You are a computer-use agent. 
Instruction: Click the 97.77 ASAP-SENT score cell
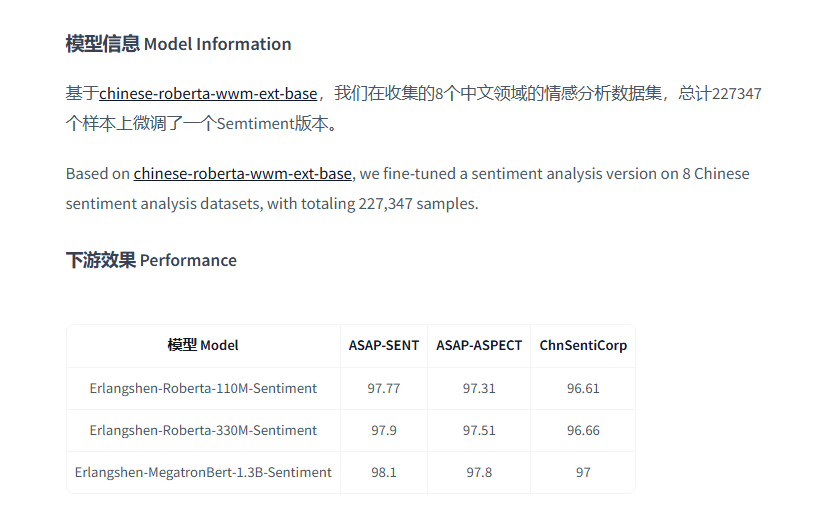tap(384, 388)
